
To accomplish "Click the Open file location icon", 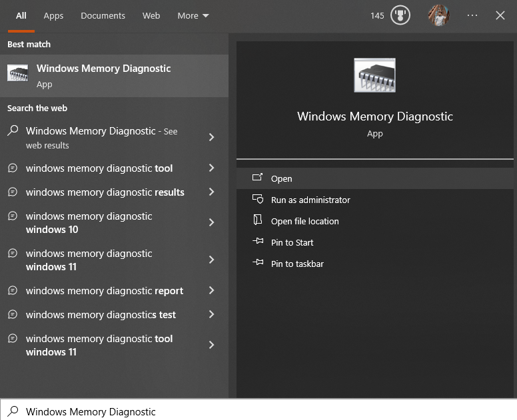I will (x=258, y=220).
